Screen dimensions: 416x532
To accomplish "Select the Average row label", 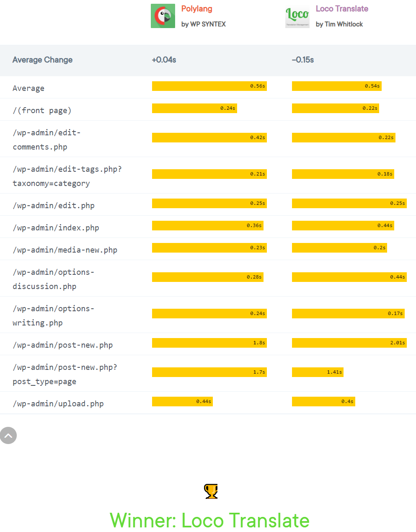I will 28,88.
